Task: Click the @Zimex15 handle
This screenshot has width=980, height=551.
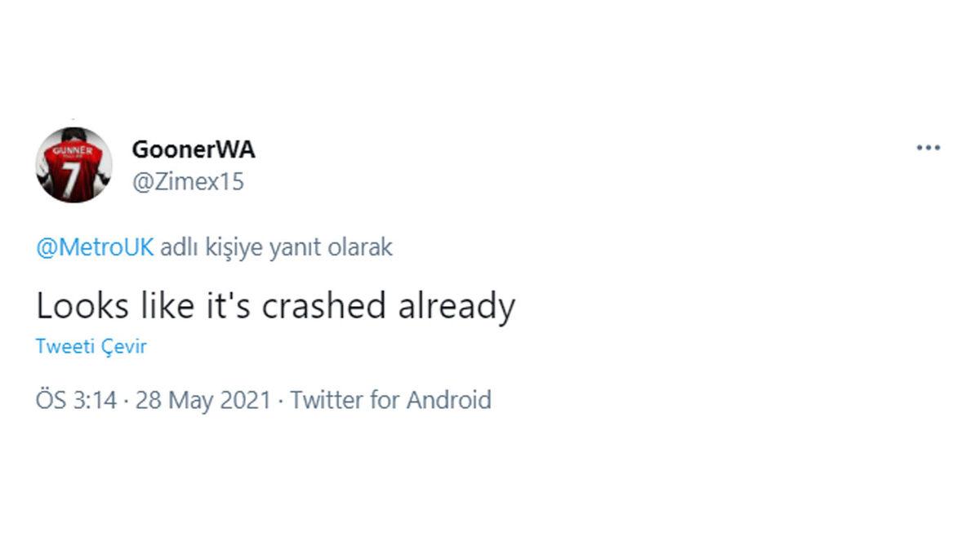Action: coord(187,181)
